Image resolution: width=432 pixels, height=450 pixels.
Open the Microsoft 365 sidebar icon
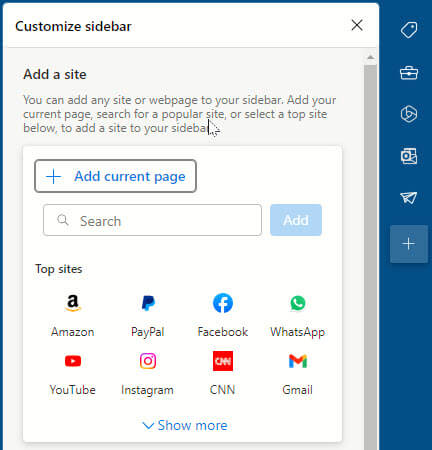coord(409,114)
